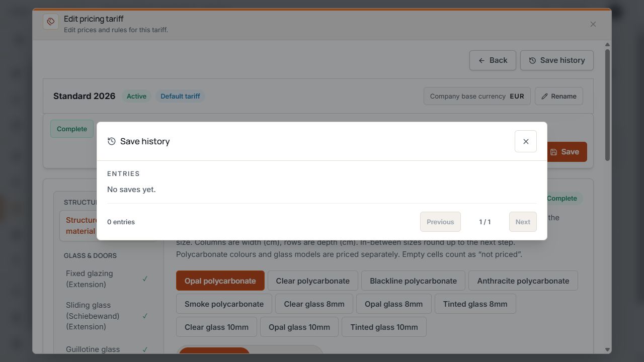
Task: Close the Save history dialog
Action: click(x=526, y=141)
